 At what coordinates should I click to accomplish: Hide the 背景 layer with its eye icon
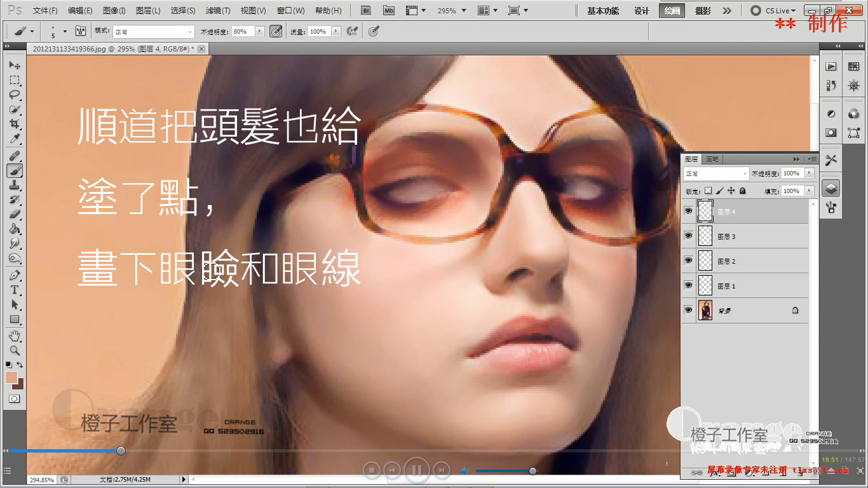click(688, 310)
